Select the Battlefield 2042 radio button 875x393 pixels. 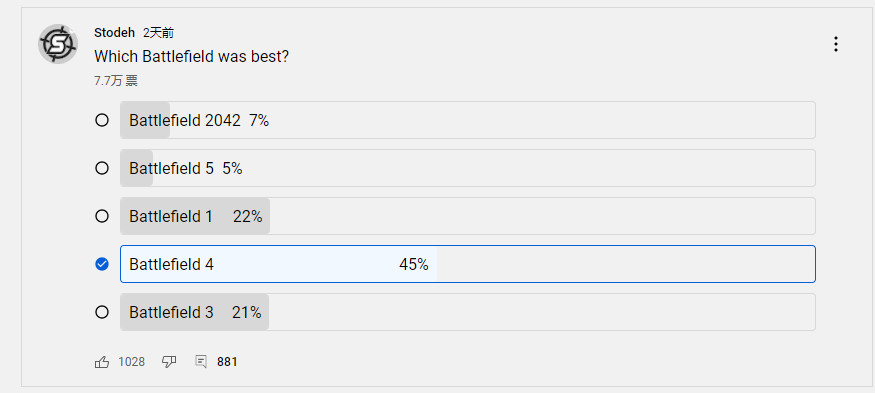point(102,120)
